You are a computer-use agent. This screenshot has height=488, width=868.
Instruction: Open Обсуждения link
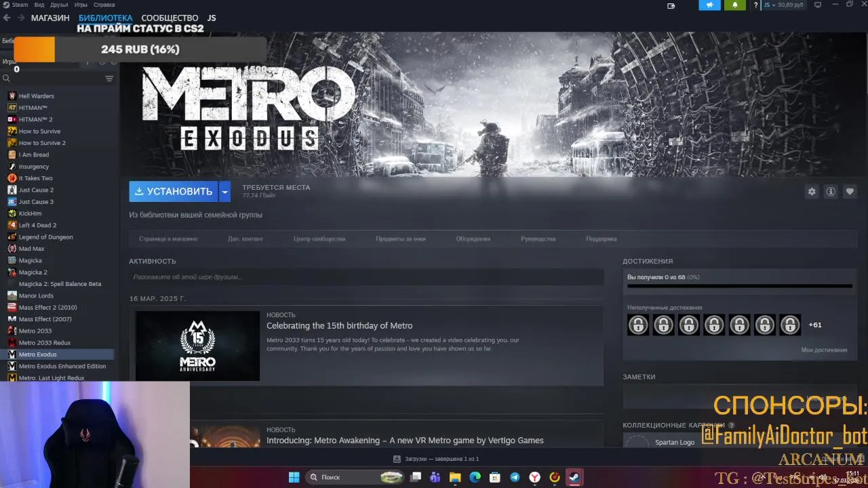(473, 239)
